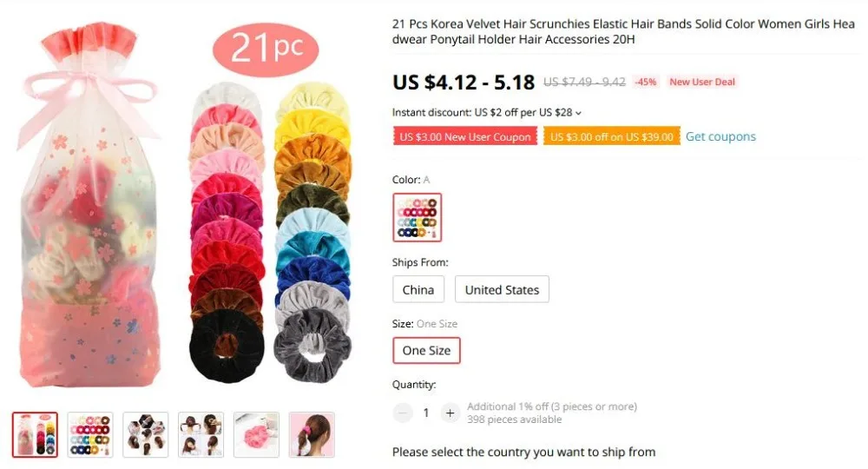Decrease quantity with the minus button

(x=403, y=413)
